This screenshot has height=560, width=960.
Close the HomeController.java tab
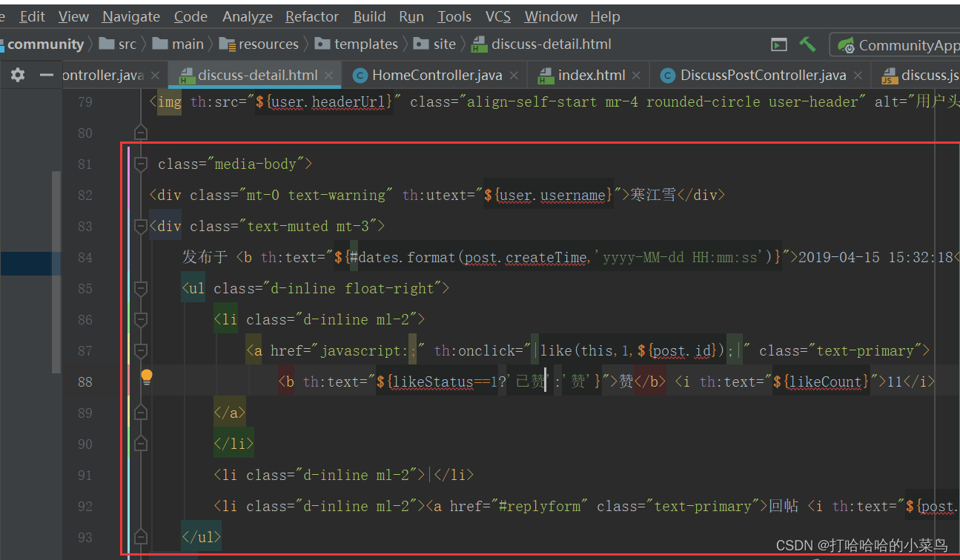coord(514,75)
